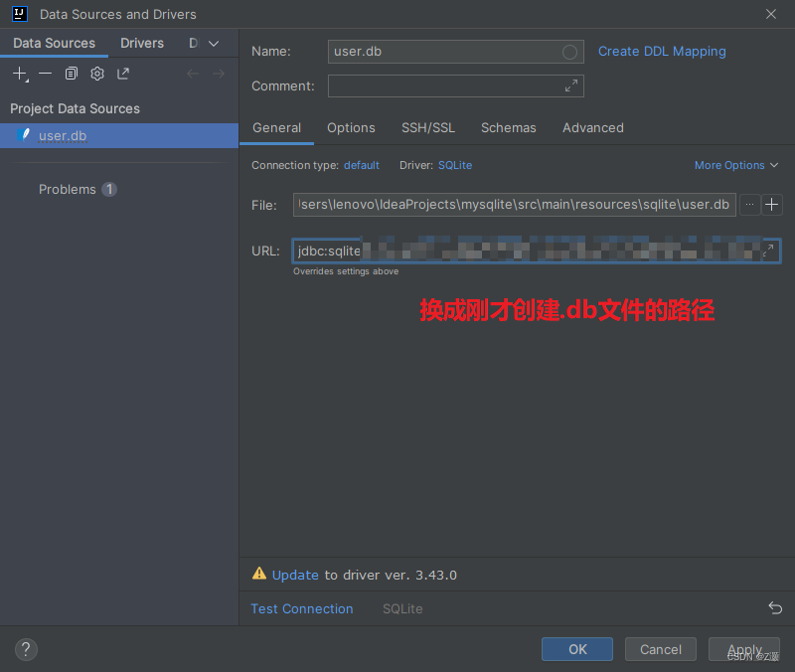795x672 pixels.
Task: Click the Apply button
Action: click(743, 649)
